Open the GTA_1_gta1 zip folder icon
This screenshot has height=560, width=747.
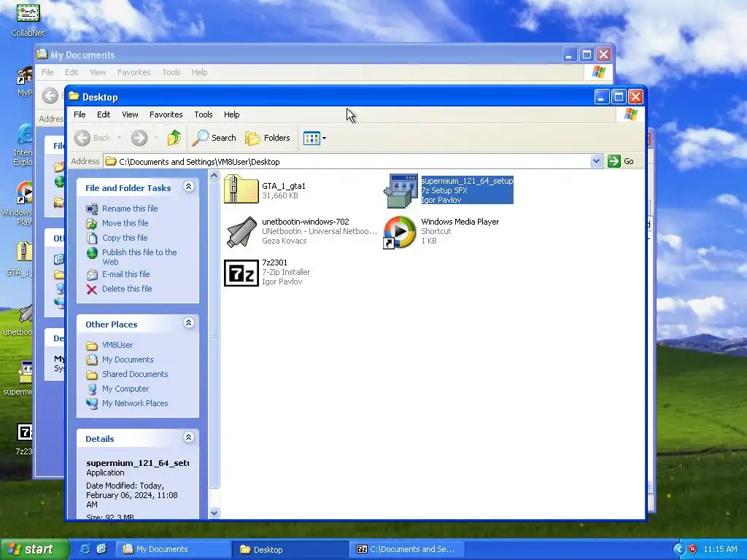(241, 189)
